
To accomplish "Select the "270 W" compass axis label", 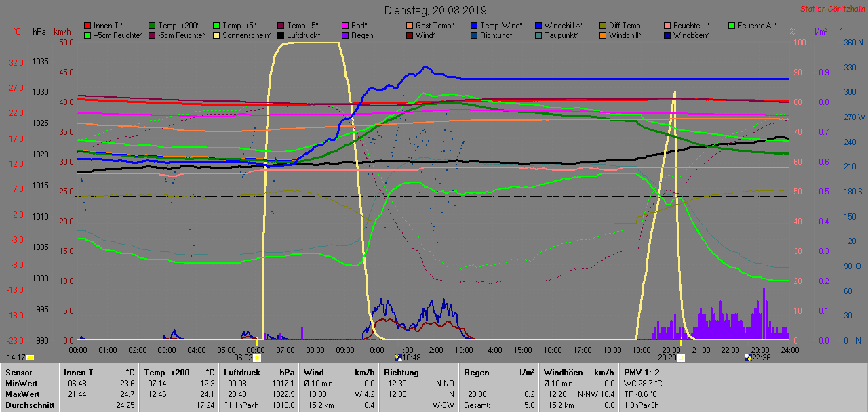I will click(853, 117).
